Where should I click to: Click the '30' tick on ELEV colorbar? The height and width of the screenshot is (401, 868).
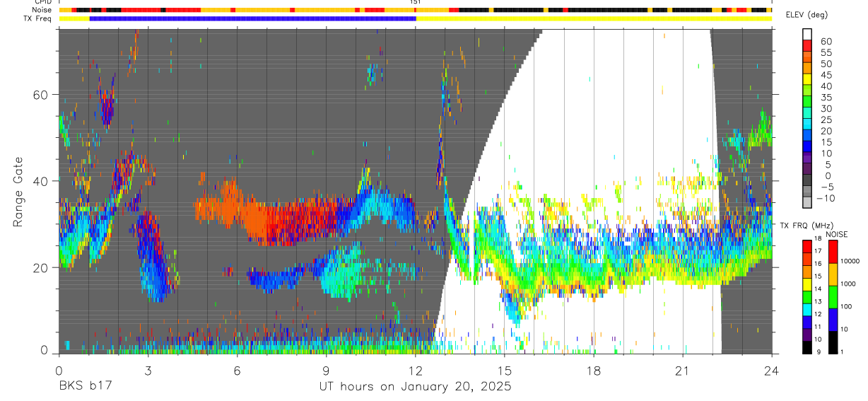(x=827, y=108)
